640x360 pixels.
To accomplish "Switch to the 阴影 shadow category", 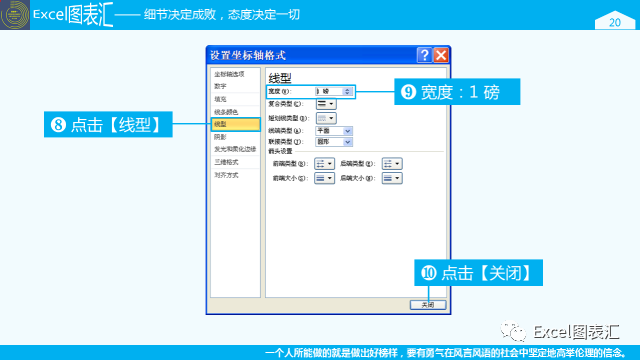I will tap(236, 137).
